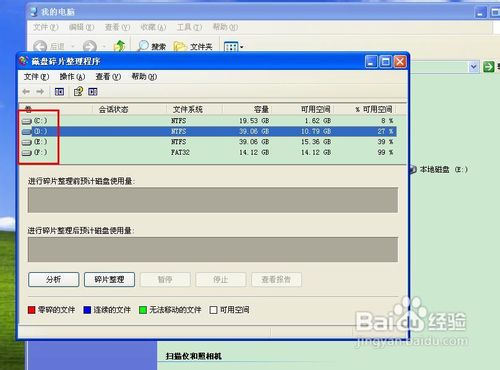
Task: Open 收藏 menu in My Computer window
Action: tap(153, 27)
